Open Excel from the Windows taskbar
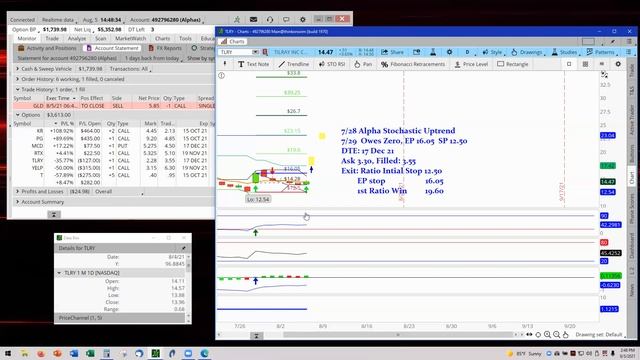Viewport: 640px width, 360px height. point(90,353)
